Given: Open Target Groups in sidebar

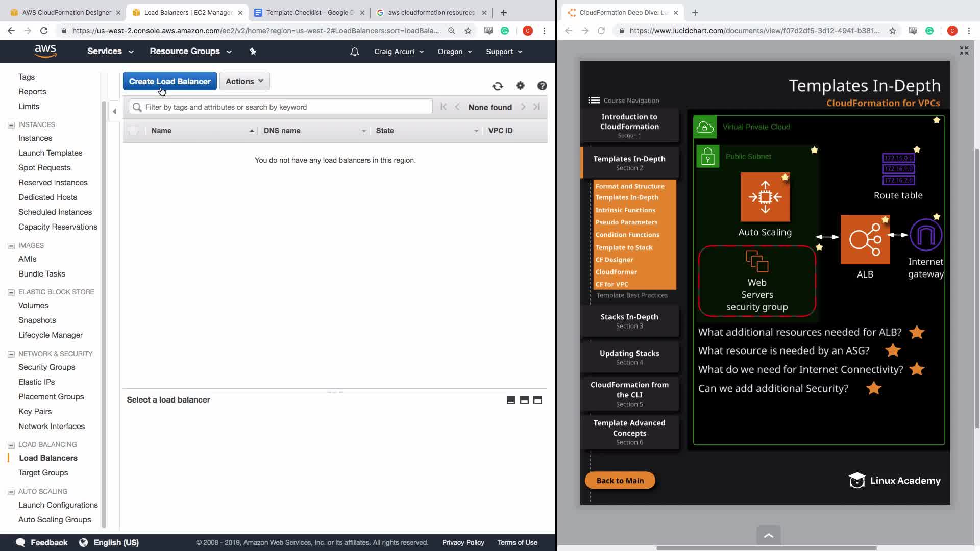Looking at the screenshot, I should click(43, 473).
